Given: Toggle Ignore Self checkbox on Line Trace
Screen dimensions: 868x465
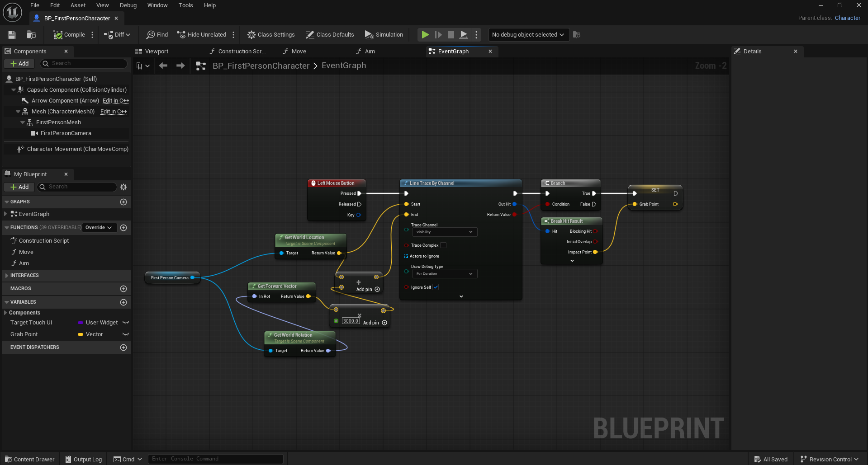Looking at the screenshot, I should pos(436,287).
